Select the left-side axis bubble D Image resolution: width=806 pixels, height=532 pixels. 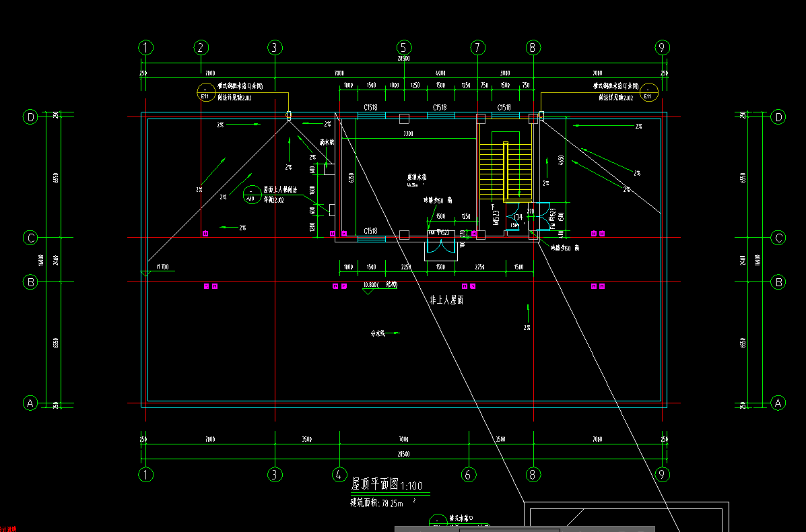pos(30,117)
